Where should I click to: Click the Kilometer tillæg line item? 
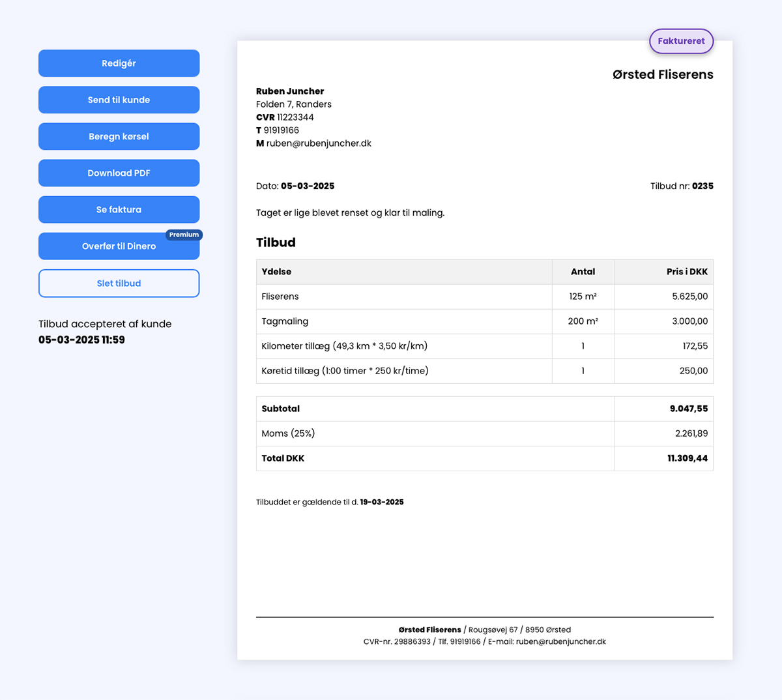click(344, 346)
